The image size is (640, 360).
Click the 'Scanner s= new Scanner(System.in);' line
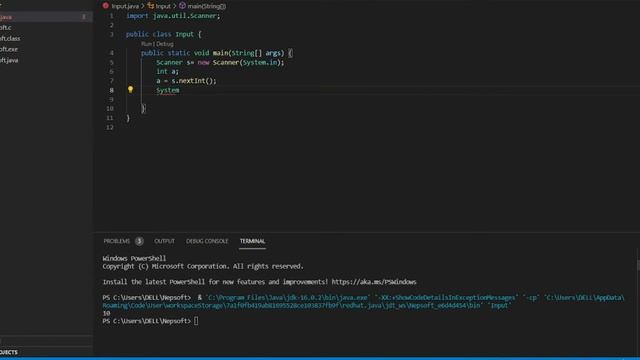tap(220, 62)
